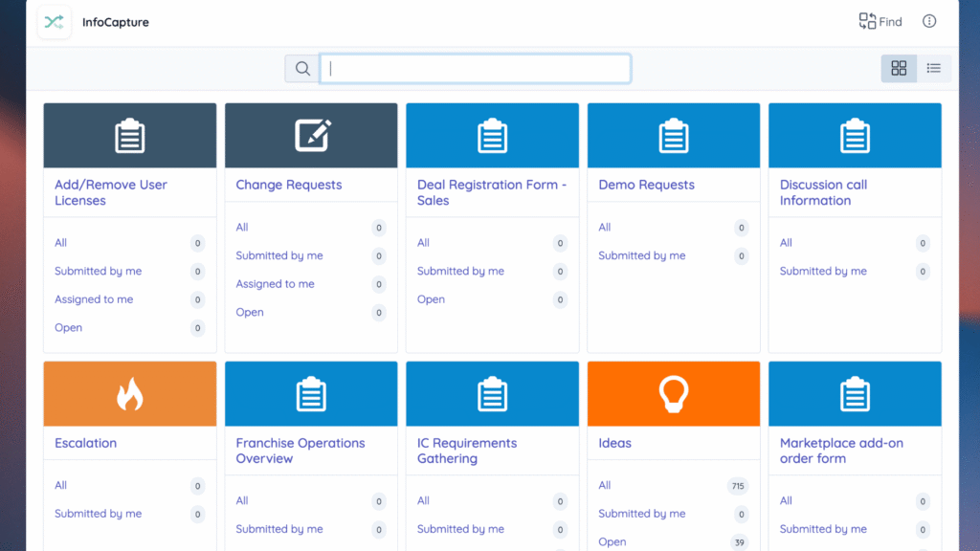Open 'Assigned to me' under Add/Remove User Licenses
980x551 pixels.
(93, 298)
